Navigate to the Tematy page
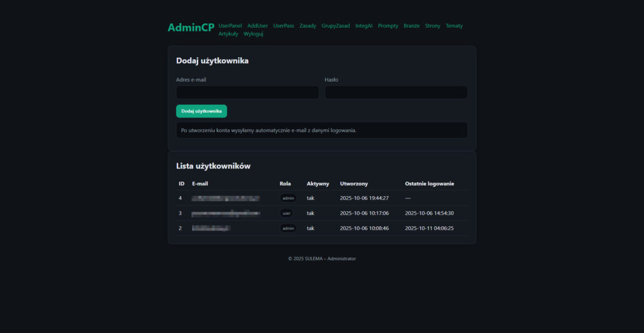 coord(454,26)
